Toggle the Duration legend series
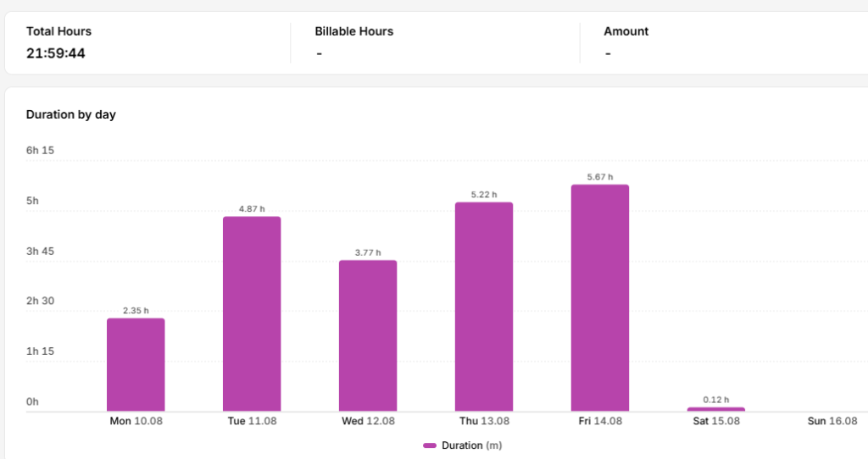 (x=462, y=445)
